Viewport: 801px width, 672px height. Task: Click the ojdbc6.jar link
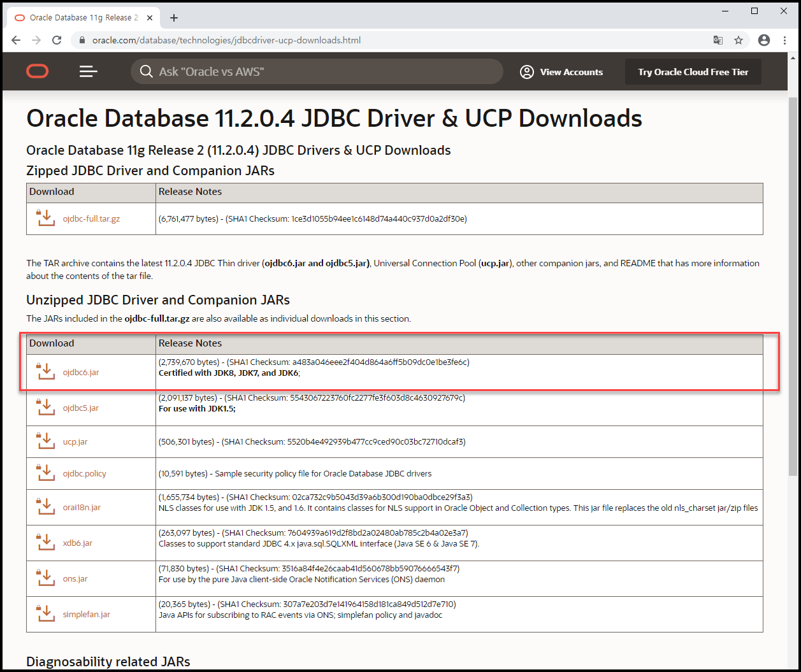coord(81,372)
